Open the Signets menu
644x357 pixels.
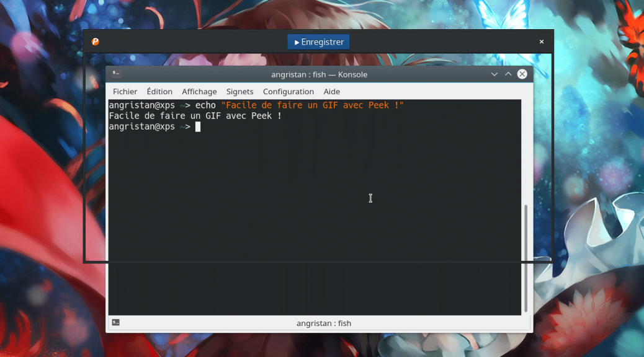239,92
